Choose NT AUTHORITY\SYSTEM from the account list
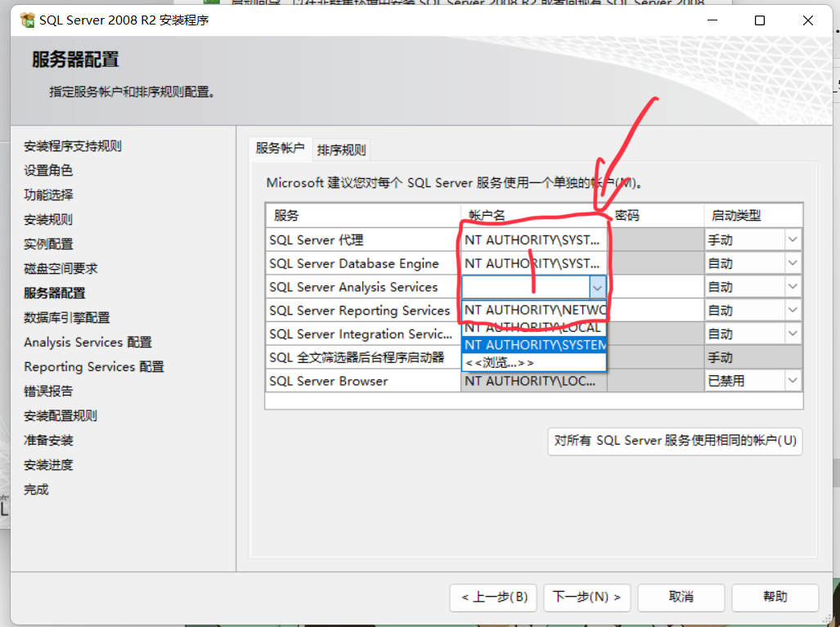 [x=534, y=345]
